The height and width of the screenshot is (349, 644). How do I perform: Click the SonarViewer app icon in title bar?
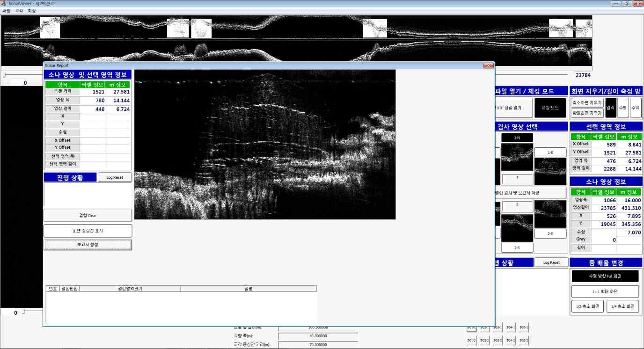coord(4,3)
